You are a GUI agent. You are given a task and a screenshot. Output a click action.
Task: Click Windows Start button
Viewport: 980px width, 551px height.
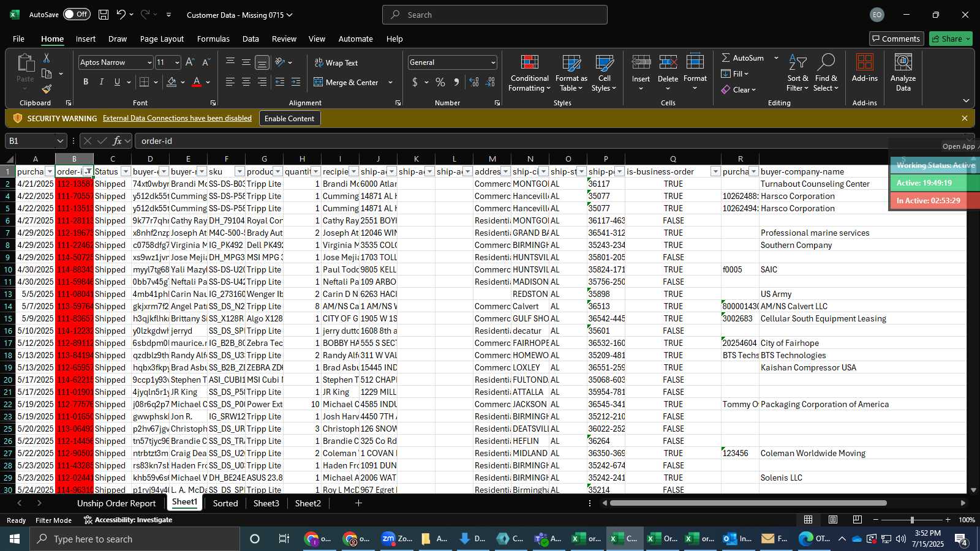coord(15,539)
